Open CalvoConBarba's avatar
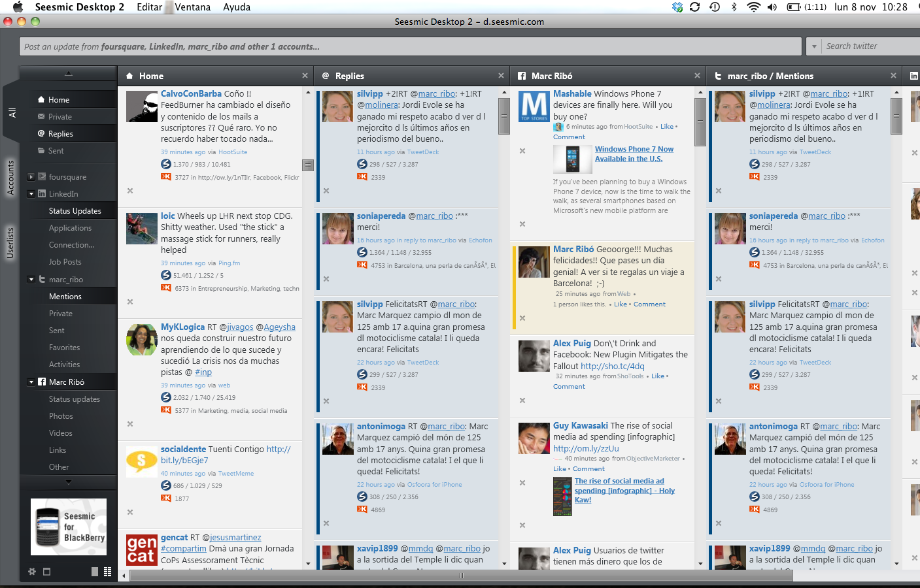This screenshot has width=920, height=588. coord(142,106)
